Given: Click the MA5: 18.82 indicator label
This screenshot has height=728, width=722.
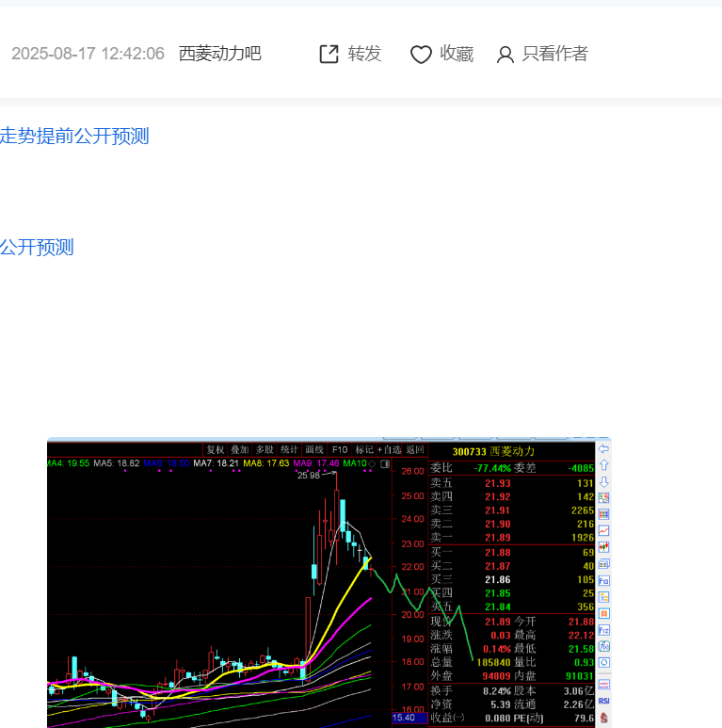Looking at the screenshot, I should [117, 463].
